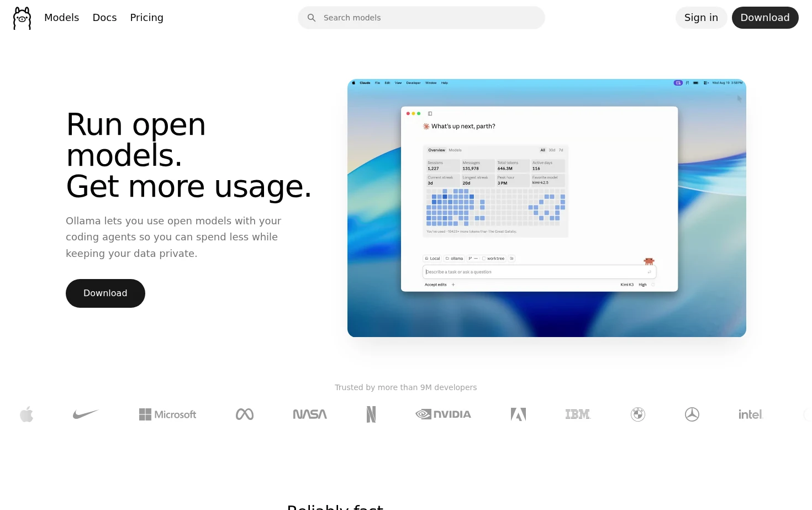Click the Adobe logo

click(x=518, y=414)
